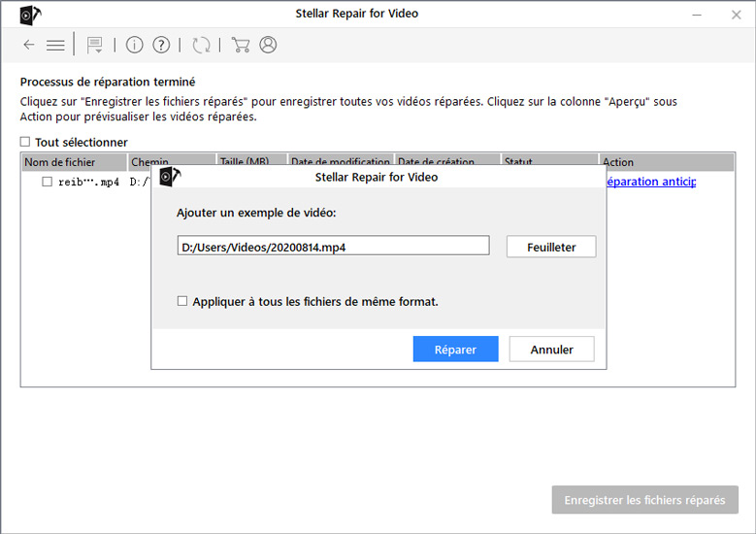Click the refresh update arrows icon

(x=201, y=45)
